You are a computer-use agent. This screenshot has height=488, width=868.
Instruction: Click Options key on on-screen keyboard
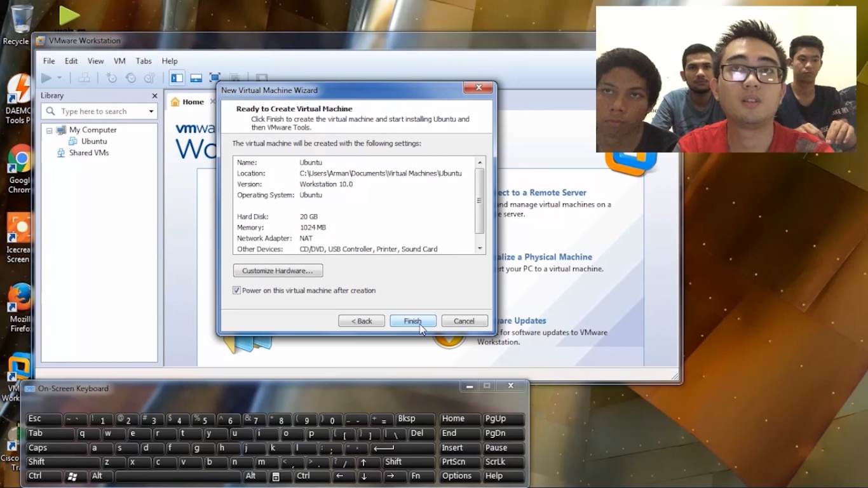(460, 476)
